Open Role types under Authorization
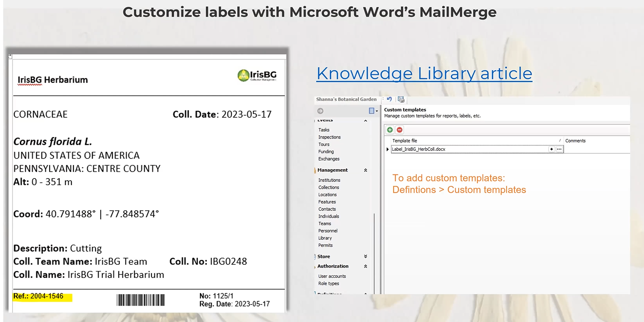Image resolution: width=644 pixels, height=322 pixels. 329,284
